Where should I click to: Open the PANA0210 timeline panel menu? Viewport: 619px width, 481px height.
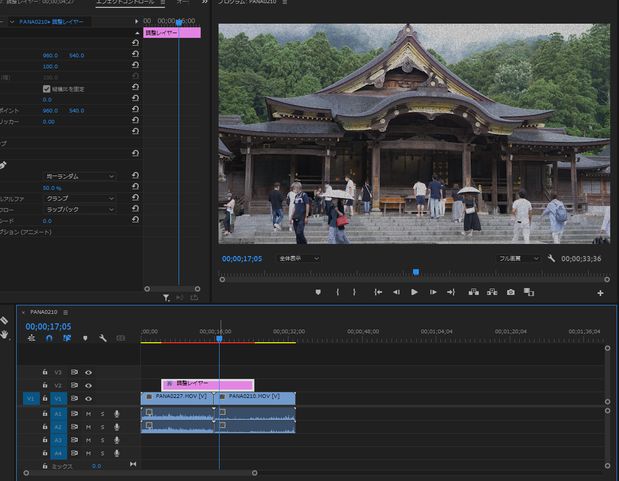pos(65,312)
